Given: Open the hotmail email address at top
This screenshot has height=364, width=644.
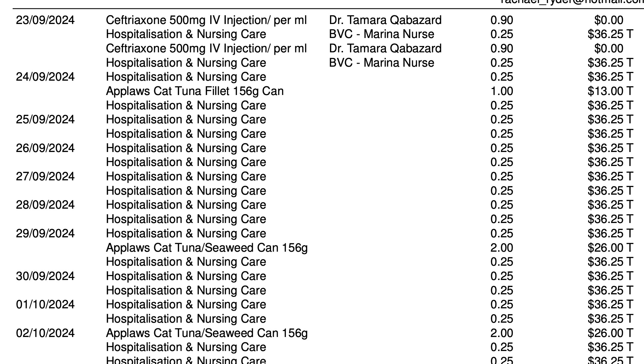Looking at the screenshot, I should coord(573,2).
